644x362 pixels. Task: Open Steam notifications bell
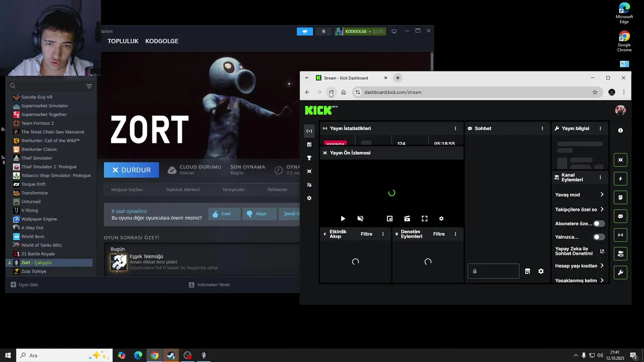click(x=324, y=31)
